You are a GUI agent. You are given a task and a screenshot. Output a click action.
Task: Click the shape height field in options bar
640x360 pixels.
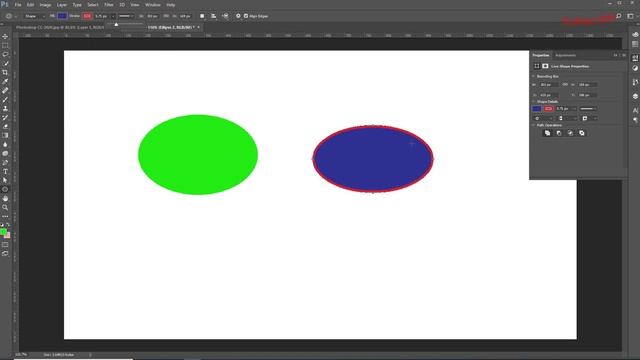[x=185, y=16]
